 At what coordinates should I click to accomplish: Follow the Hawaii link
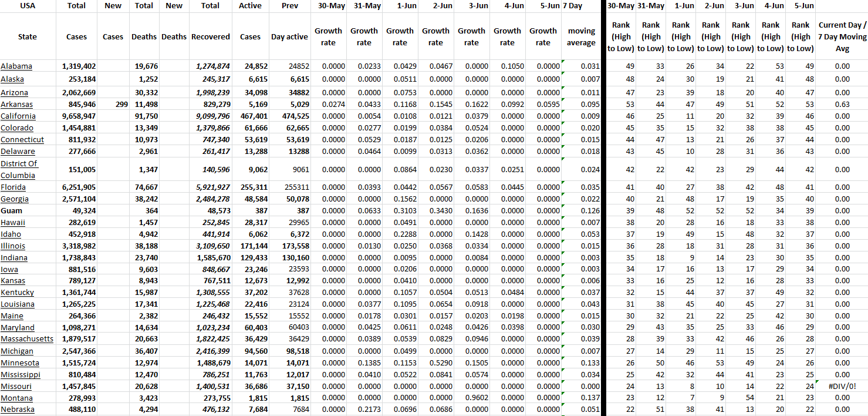pyautogui.click(x=13, y=223)
